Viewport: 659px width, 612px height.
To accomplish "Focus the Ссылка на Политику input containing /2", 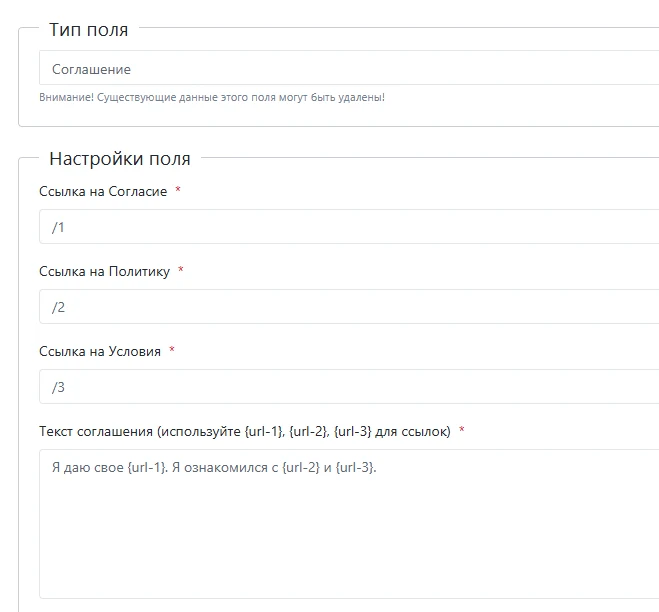I will point(349,306).
